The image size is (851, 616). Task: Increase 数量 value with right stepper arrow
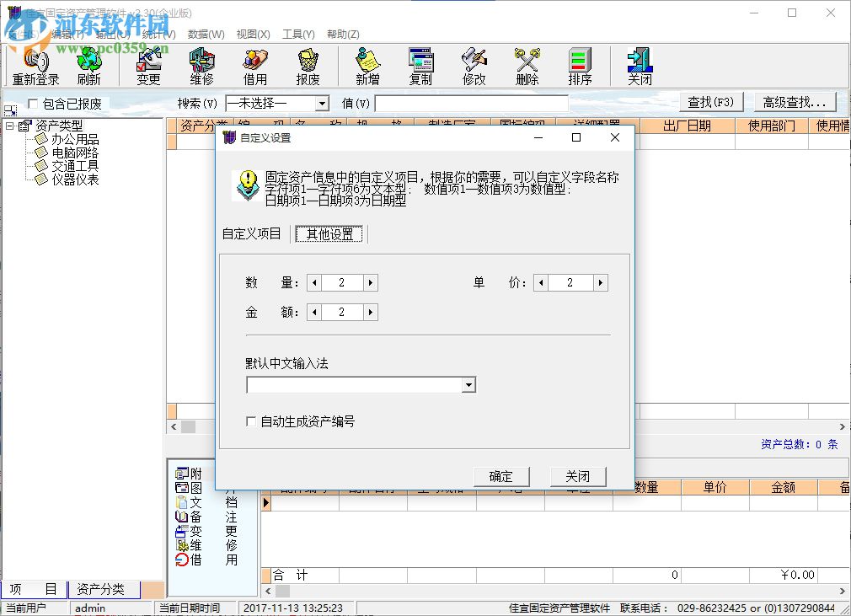click(371, 282)
